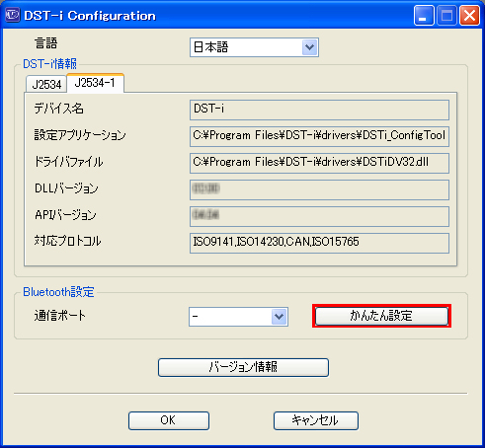Click the 言語 label
The width and height of the screenshot is (485, 448).
coord(46,43)
